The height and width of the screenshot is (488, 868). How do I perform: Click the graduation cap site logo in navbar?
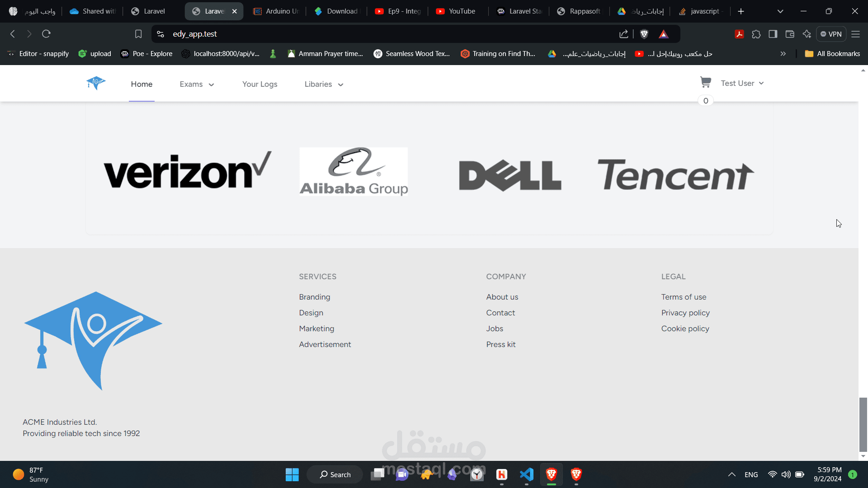(96, 83)
